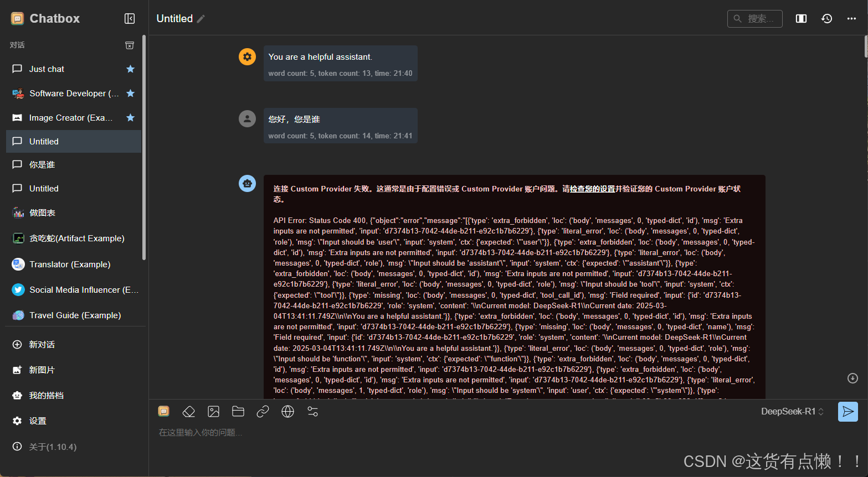Image resolution: width=868 pixels, height=477 pixels.
Task: Open Image Creator example conversation
Action: (x=74, y=118)
